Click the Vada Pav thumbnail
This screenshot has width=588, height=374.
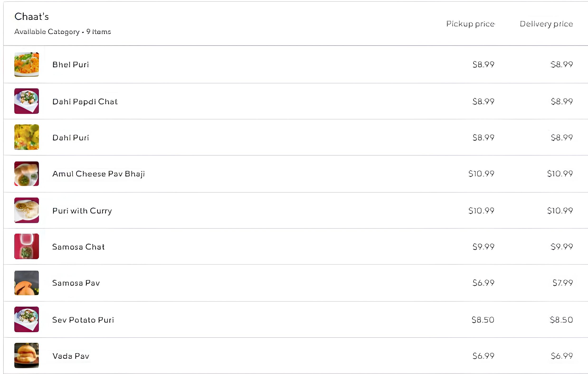pos(27,355)
